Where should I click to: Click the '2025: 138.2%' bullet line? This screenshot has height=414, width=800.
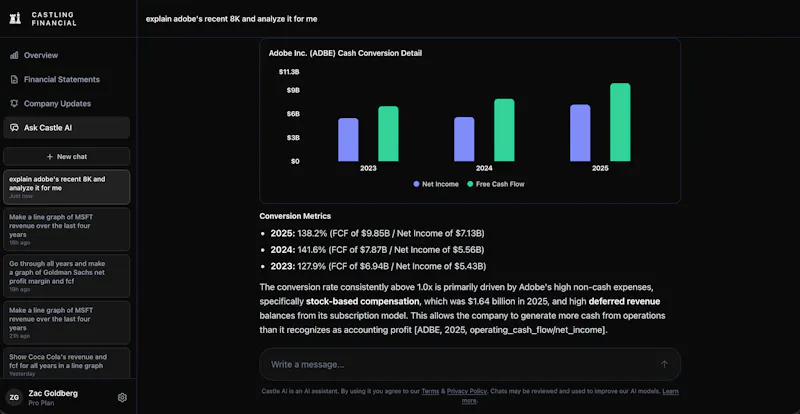378,233
